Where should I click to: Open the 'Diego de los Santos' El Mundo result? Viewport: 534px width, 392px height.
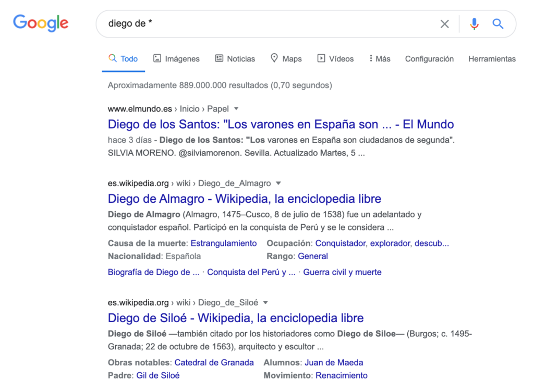pyautogui.click(x=281, y=124)
